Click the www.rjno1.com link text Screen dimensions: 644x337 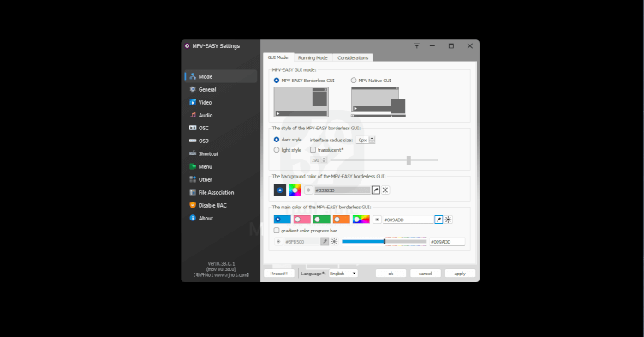[x=231, y=275]
